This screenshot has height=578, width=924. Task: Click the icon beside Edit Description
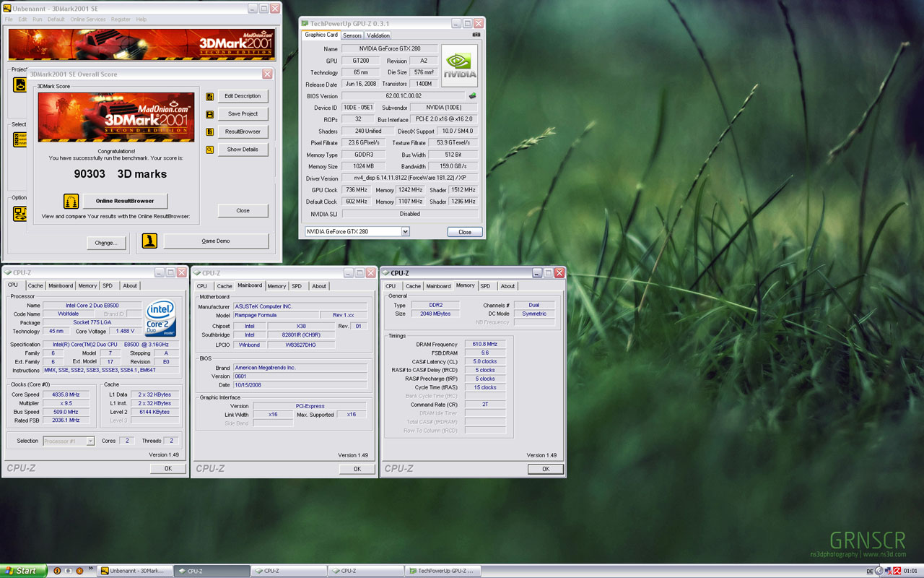pyautogui.click(x=209, y=96)
